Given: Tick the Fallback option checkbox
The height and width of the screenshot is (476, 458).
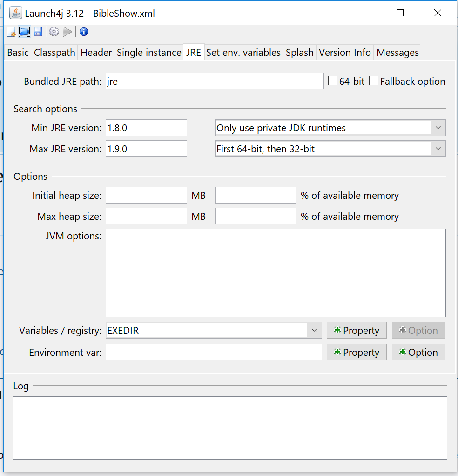Looking at the screenshot, I should click(374, 81).
